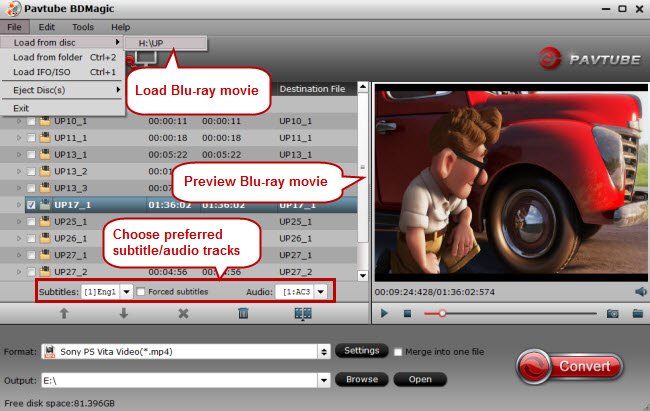Viewport: 650px width, 411px height.
Task: Click the Sony PS Vita format icon
Action: click(50, 352)
